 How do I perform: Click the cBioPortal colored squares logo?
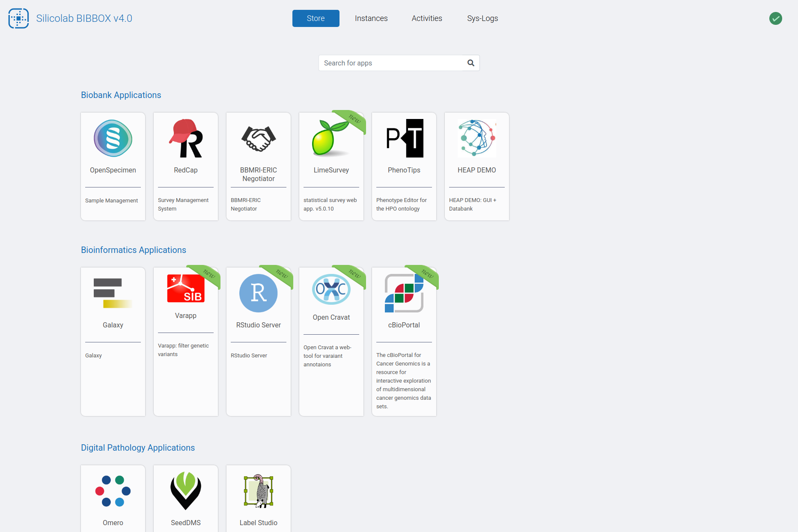404,293
